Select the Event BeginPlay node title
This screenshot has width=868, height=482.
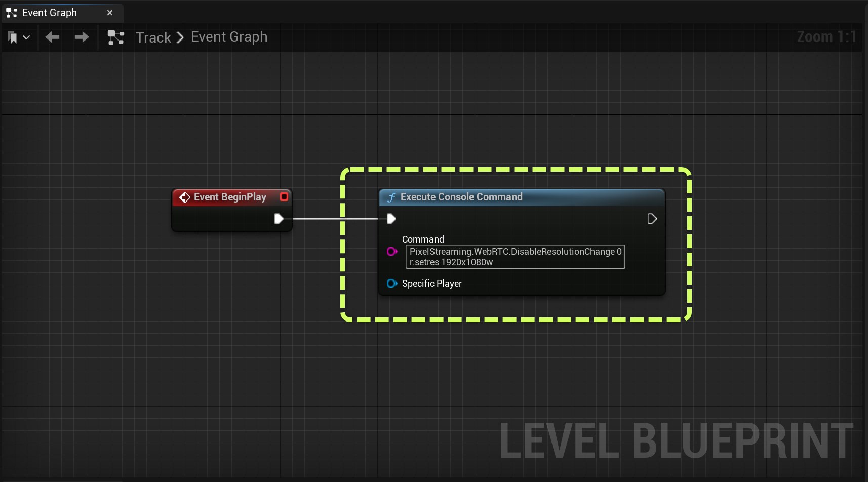pyautogui.click(x=230, y=197)
